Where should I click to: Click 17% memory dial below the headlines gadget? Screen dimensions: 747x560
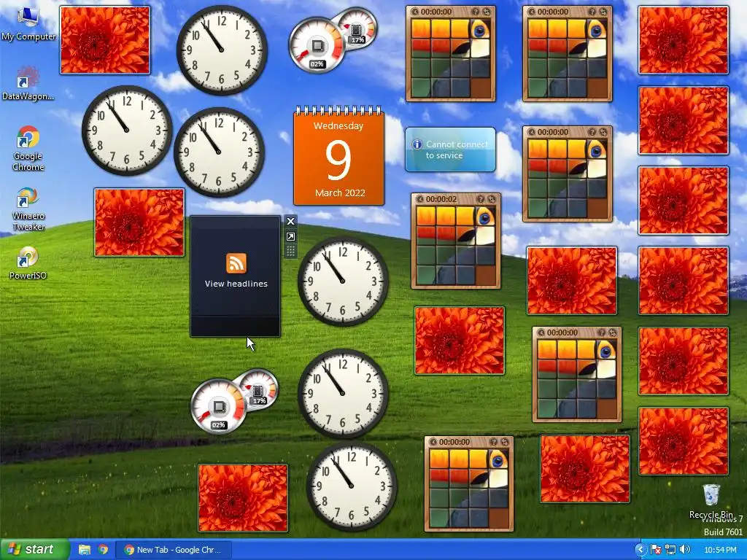tap(259, 389)
